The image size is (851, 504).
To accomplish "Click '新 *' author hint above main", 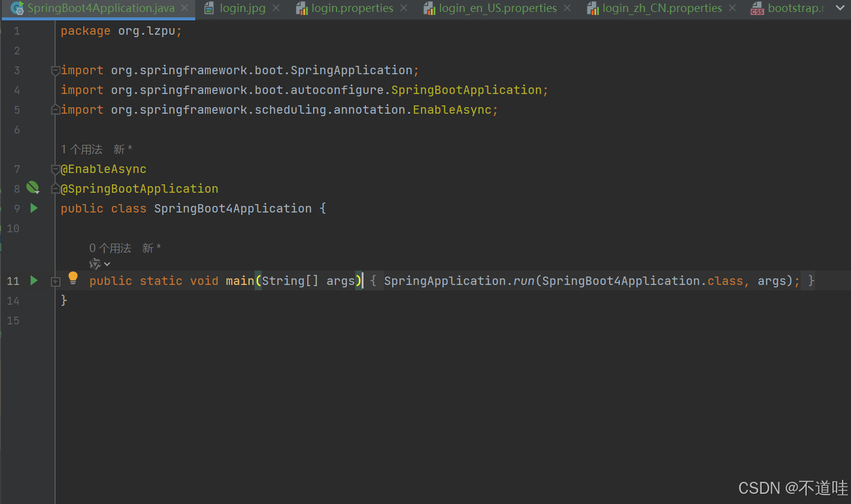I will (x=152, y=248).
